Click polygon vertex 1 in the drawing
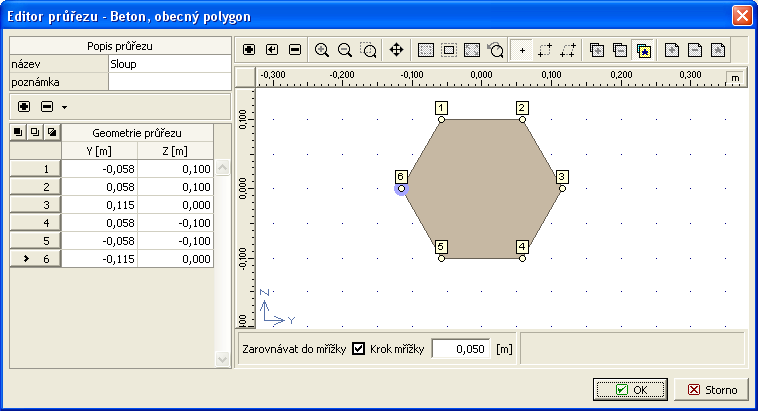758x411 pixels. [x=441, y=119]
